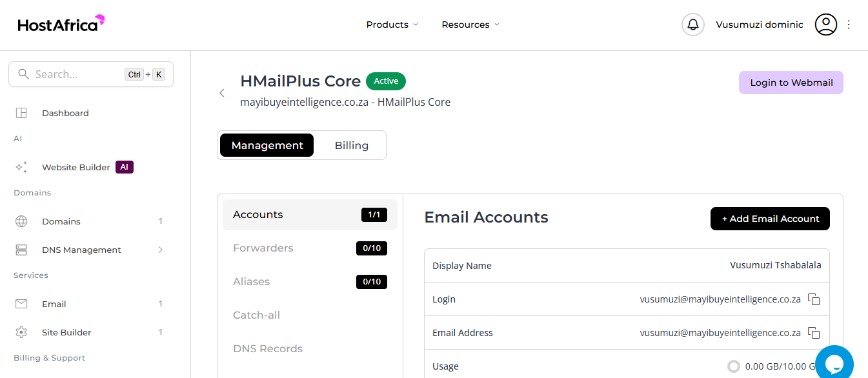This screenshot has height=378, width=868.
Task: Expand the Resources dropdown menu
Action: point(470,25)
